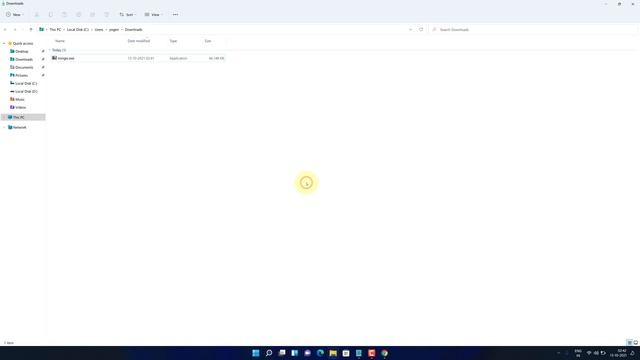Viewport: 640px width, 360px height.
Task: Click Downloads in address breadcrumb
Action: tap(133, 30)
